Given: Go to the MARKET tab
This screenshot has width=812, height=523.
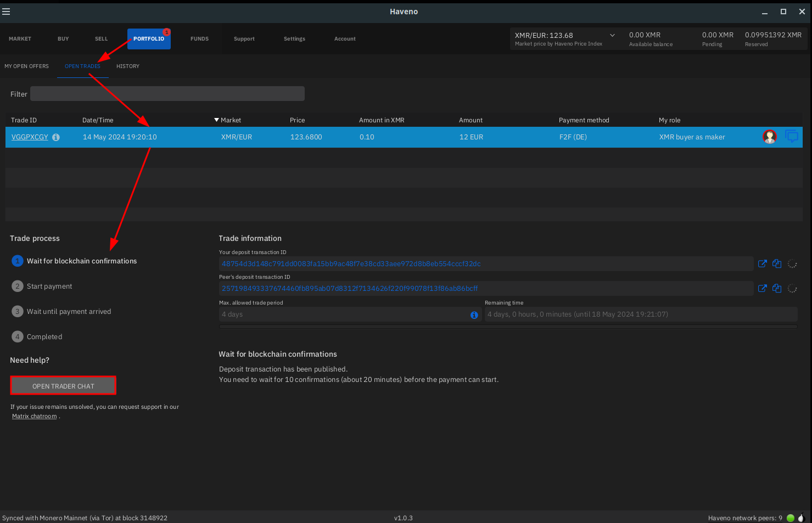Looking at the screenshot, I should click(x=20, y=39).
